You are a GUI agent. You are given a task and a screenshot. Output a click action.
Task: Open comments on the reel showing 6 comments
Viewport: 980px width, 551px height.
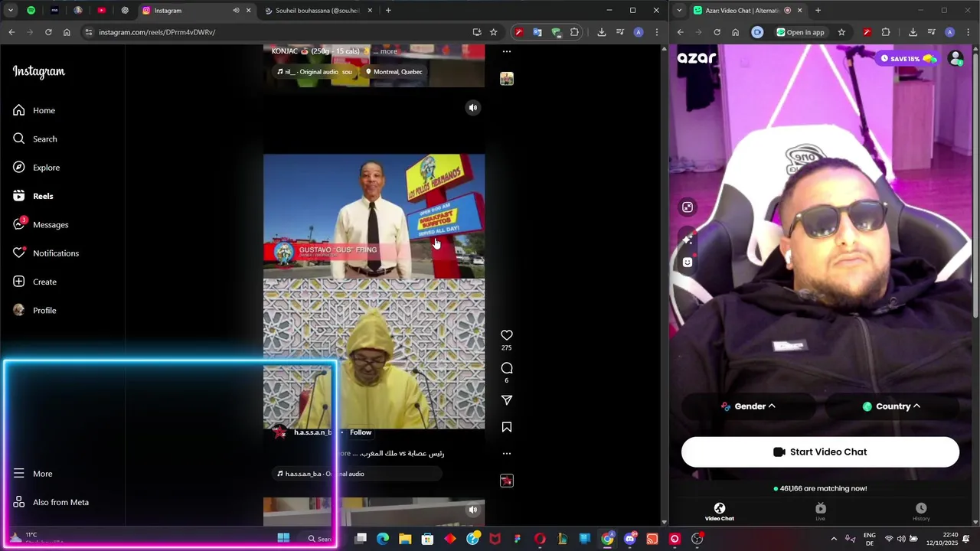[507, 368]
